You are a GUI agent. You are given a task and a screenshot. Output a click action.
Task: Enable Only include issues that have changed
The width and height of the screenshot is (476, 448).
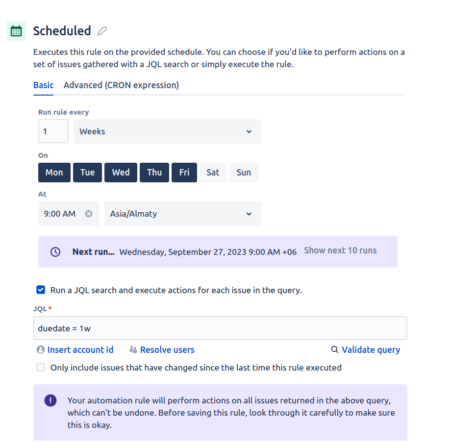click(x=41, y=367)
